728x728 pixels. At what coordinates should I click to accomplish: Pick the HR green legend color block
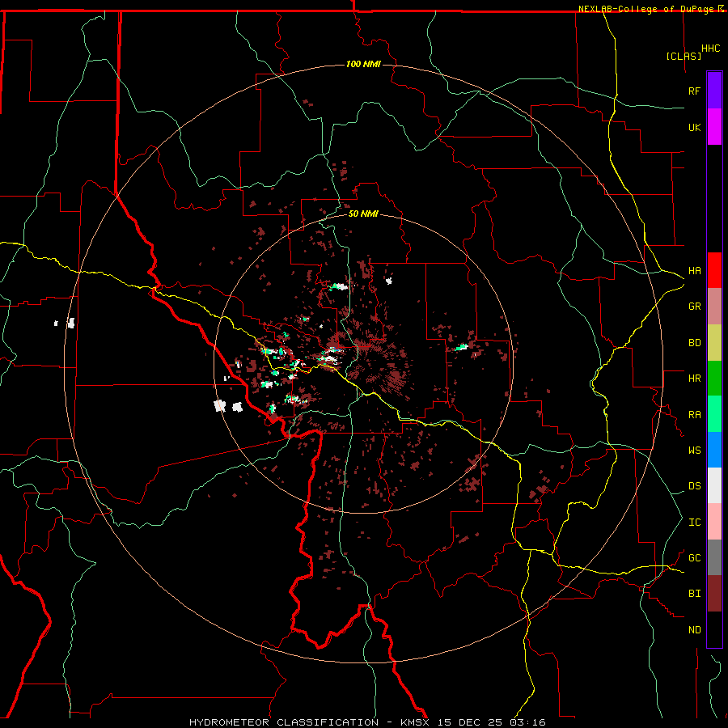(x=714, y=379)
